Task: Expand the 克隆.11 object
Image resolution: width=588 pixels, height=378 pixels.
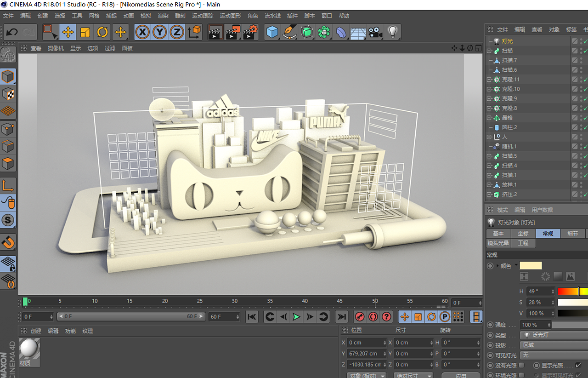Action: pos(489,80)
